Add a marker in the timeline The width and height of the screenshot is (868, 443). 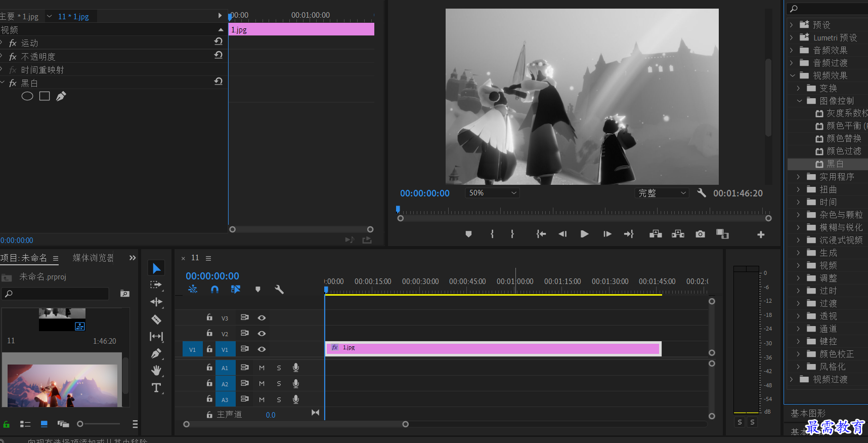(x=258, y=290)
